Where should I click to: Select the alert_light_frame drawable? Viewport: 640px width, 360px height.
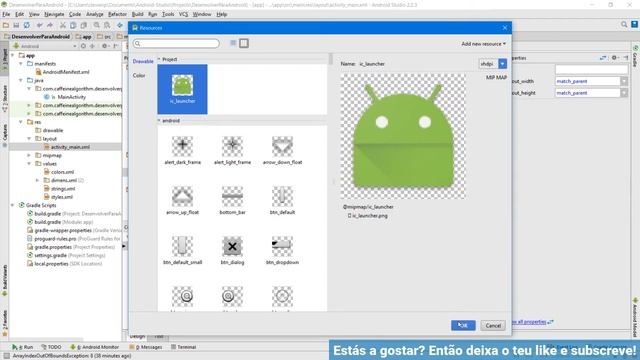[x=232, y=150]
